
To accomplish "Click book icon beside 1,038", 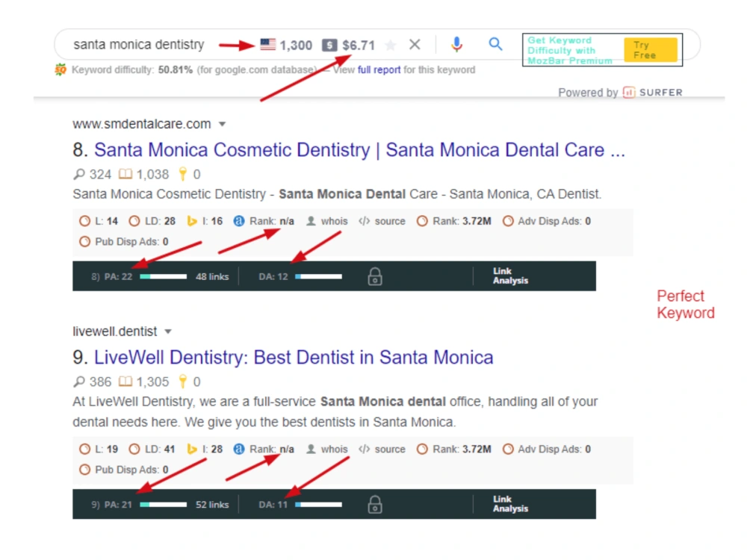I will (125, 174).
